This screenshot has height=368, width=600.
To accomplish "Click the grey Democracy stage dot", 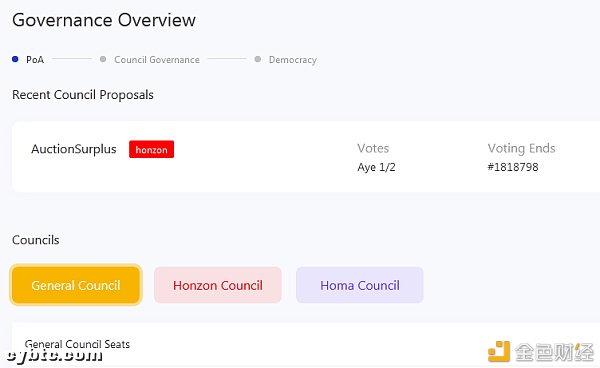I will click(x=258, y=59).
